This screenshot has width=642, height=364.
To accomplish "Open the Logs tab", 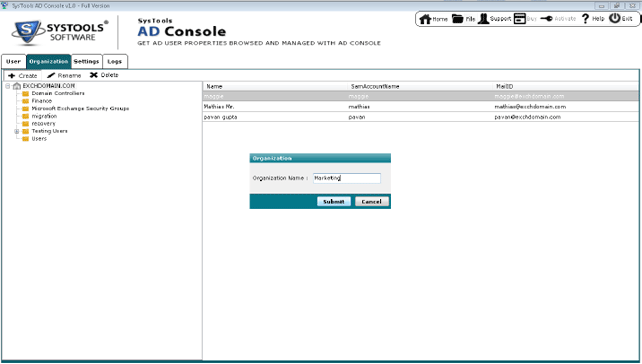I will coord(115,61).
